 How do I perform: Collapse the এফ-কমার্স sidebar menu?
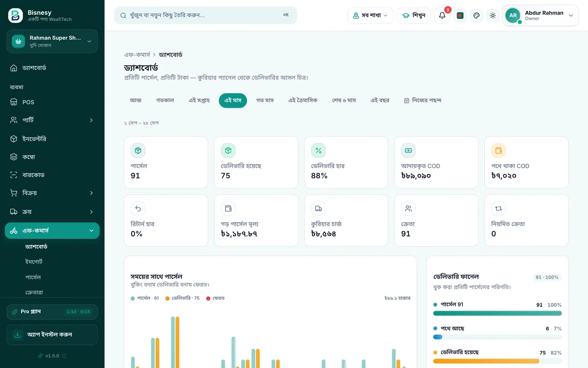(x=52, y=230)
